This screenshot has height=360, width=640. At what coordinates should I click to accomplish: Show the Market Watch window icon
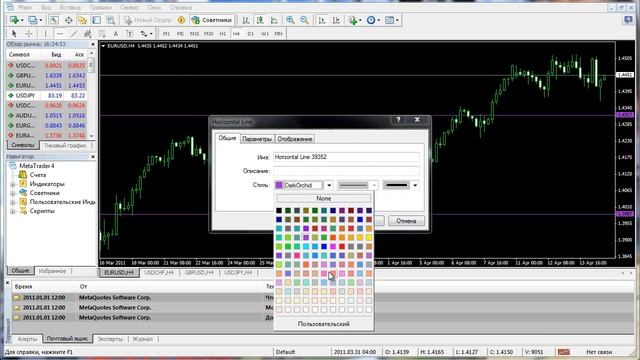[54, 20]
